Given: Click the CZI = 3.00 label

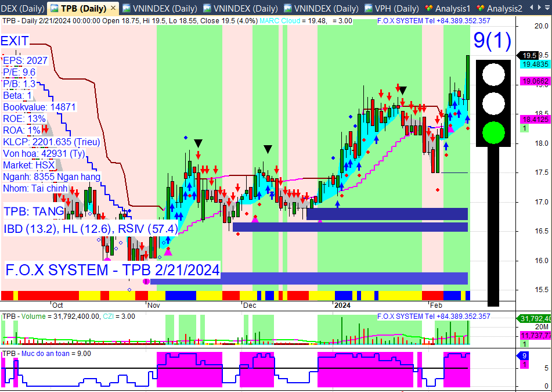Looking at the screenshot, I should click(118, 317).
